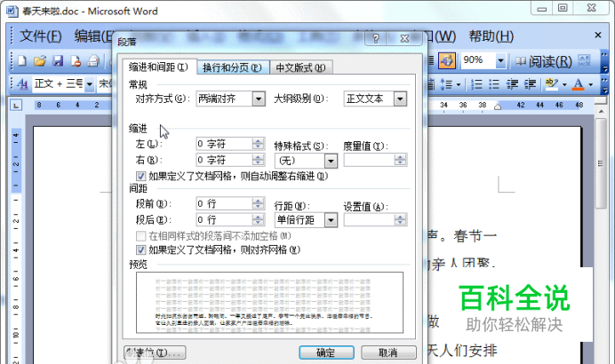The image size is (615, 364).
Task: Click the 制表位 tabs button
Action: 155,352
